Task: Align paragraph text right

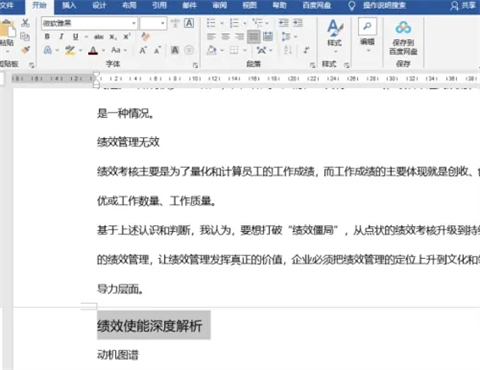Action: coord(239,36)
